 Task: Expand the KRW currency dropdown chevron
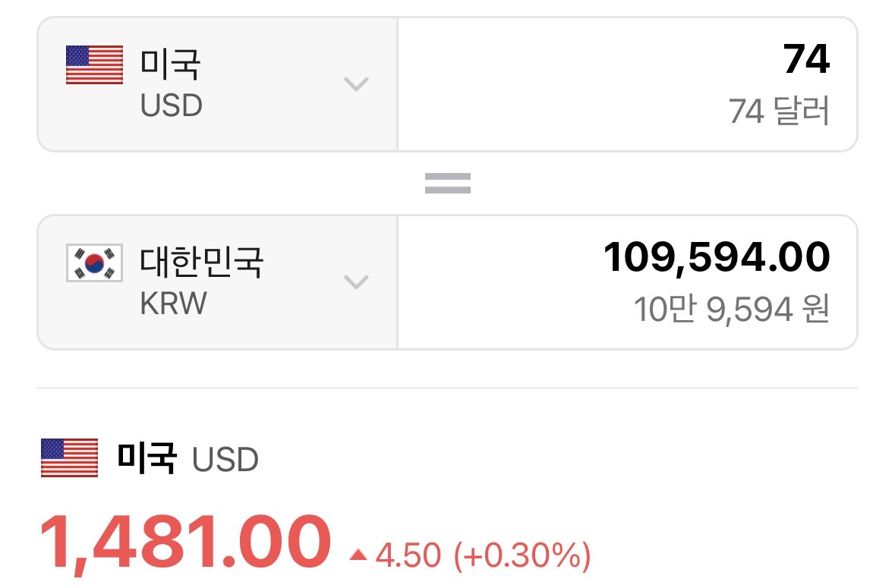point(356,282)
